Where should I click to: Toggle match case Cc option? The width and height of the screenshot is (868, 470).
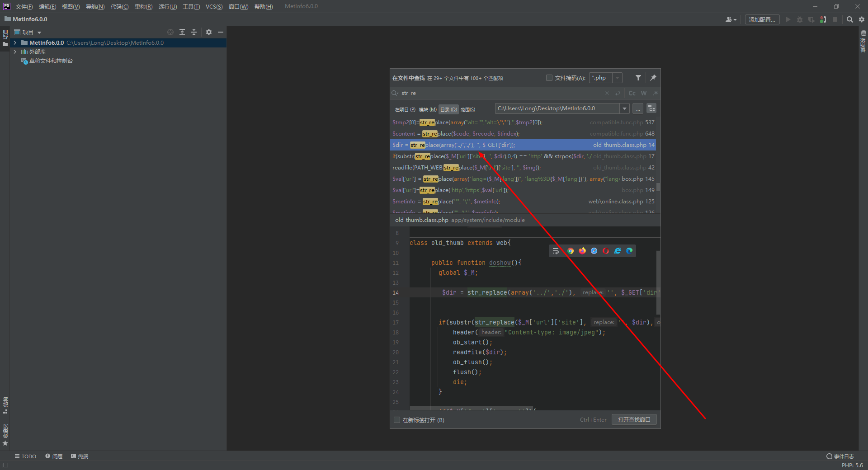coord(632,93)
